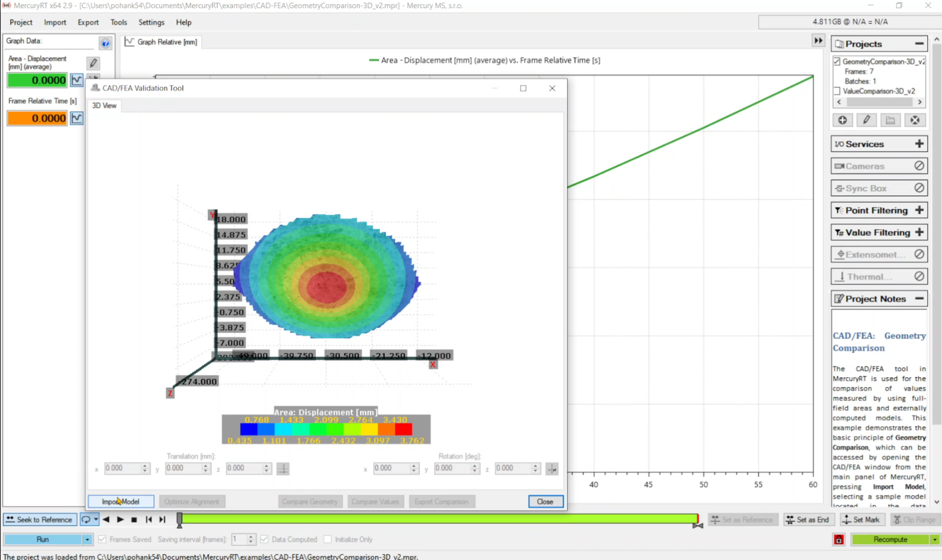Open the Run button dropdown arrow

pyautogui.click(x=87, y=540)
